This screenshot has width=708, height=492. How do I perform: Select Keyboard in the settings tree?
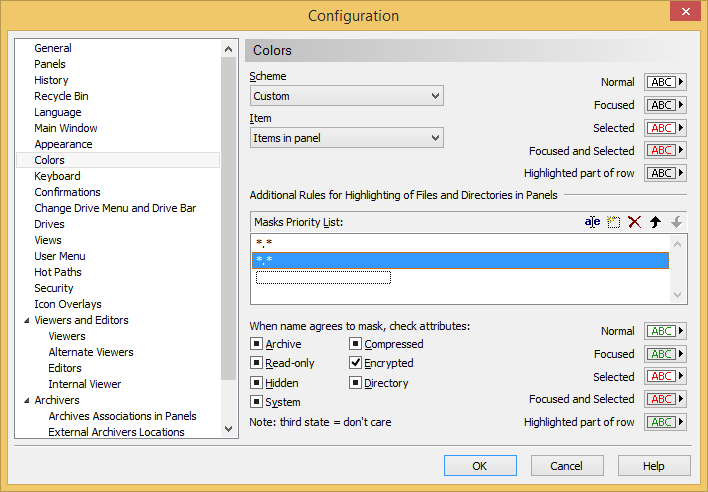pyautogui.click(x=57, y=176)
